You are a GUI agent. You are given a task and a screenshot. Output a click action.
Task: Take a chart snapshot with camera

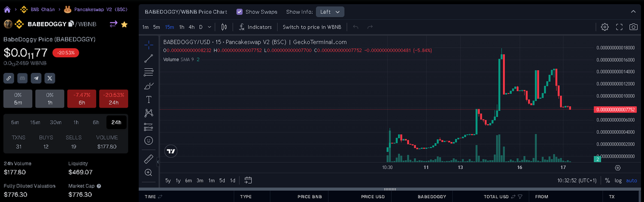pos(633,27)
